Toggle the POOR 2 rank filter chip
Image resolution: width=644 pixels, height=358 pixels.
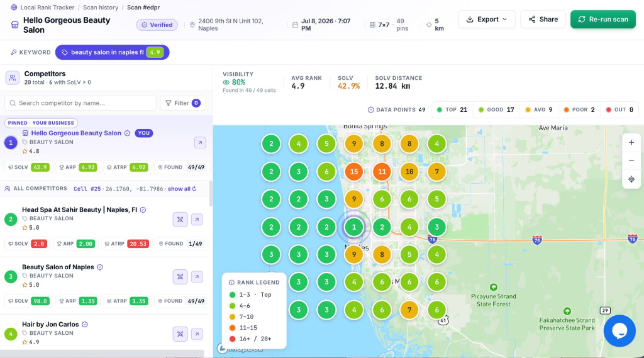pyautogui.click(x=579, y=109)
